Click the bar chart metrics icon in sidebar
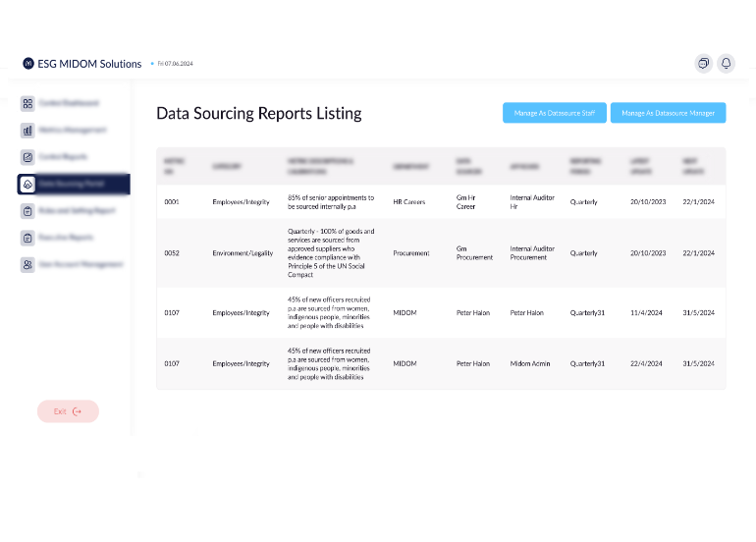 pyautogui.click(x=28, y=130)
